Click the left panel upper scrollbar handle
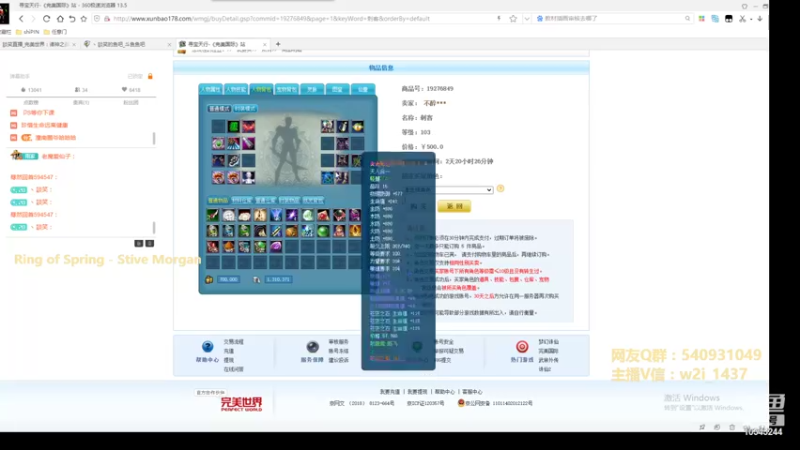The height and width of the screenshot is (450, 800). point(154,138)
